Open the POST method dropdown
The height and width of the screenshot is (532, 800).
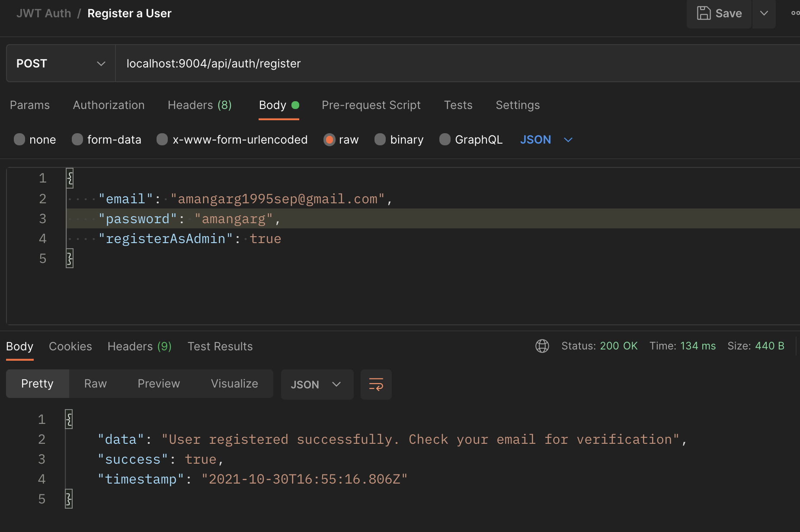(61, 64)
